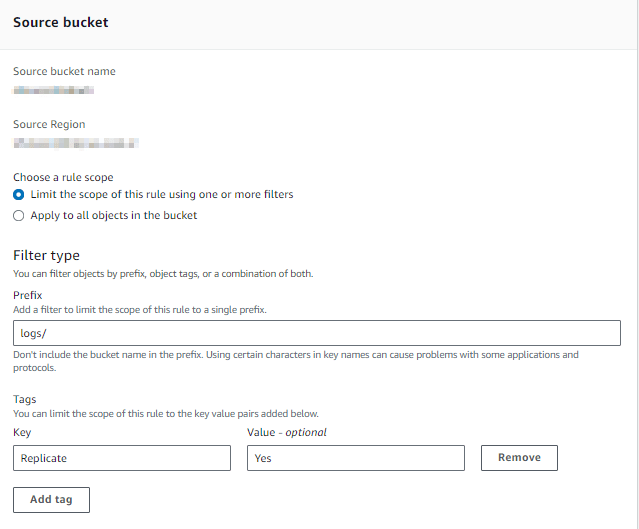The image size is (639, 529).
Task: Click the Filter type section heading
Action: pos(46,256)
